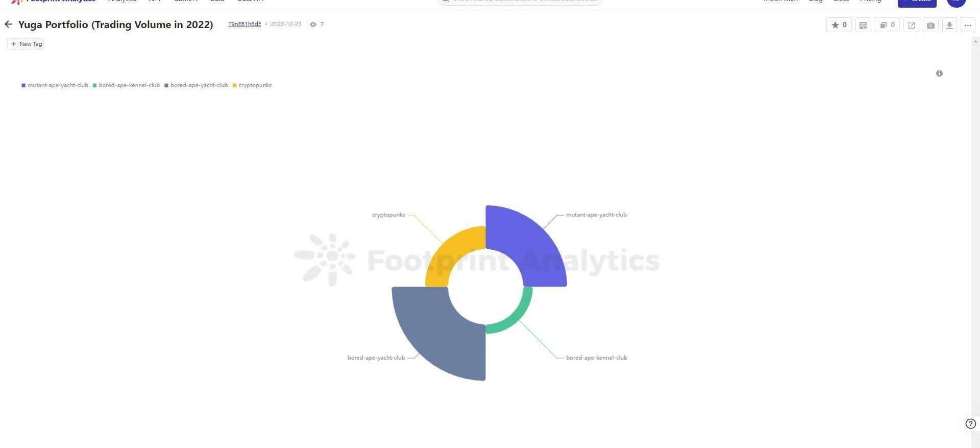
Task: Click the chart info icon
Action: tap(939, 74)
